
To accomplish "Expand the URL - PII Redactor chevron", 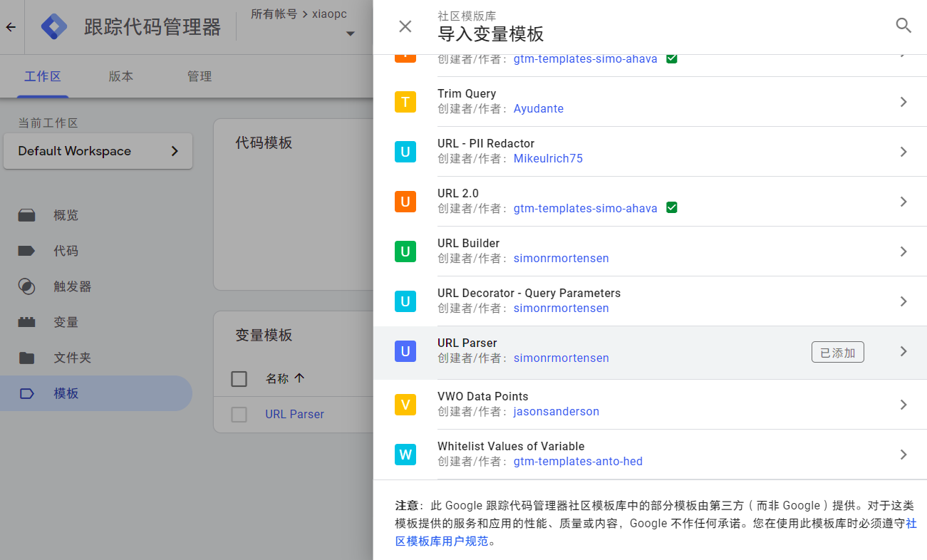I will [903, 152].
